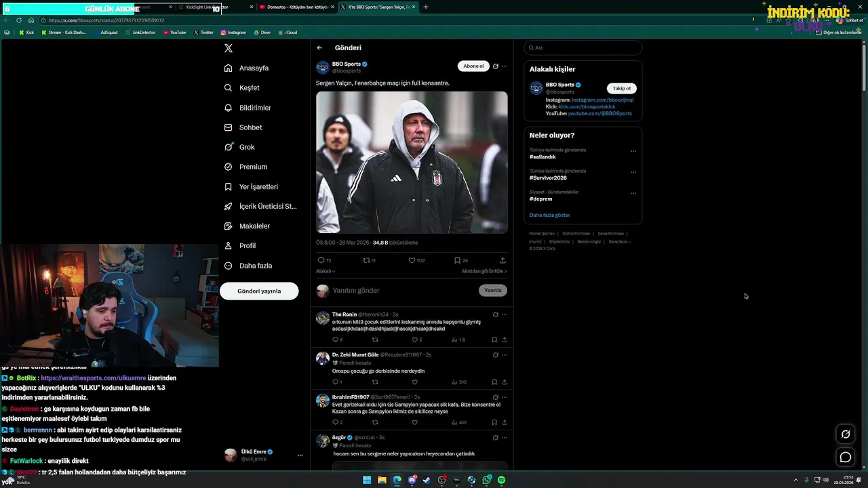The width and height of the screenshot is (868, 488).
Task: Open Anasayfa in the X sidebar
Action: [247, 68]
